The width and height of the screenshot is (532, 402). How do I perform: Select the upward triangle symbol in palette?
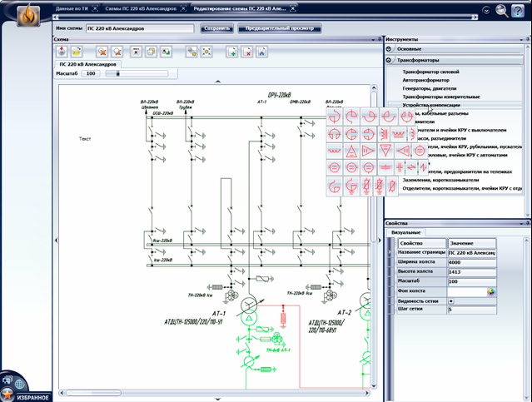point(353,150)
